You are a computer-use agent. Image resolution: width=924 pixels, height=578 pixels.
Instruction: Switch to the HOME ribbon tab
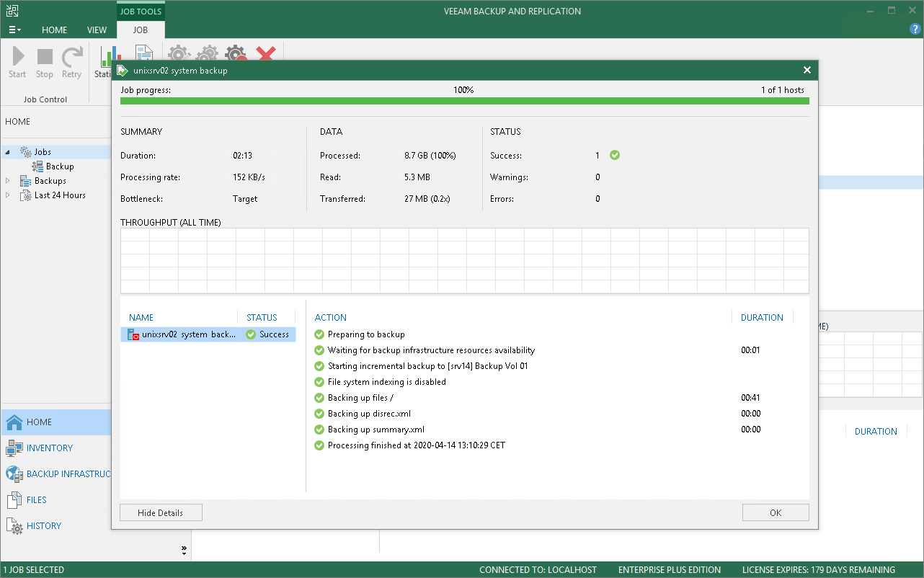click(55, 30)
